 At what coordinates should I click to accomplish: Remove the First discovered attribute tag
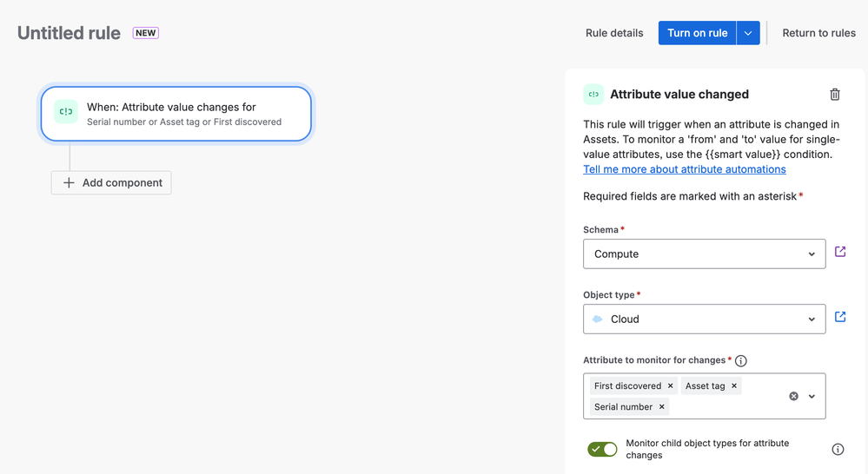[671, 385]
